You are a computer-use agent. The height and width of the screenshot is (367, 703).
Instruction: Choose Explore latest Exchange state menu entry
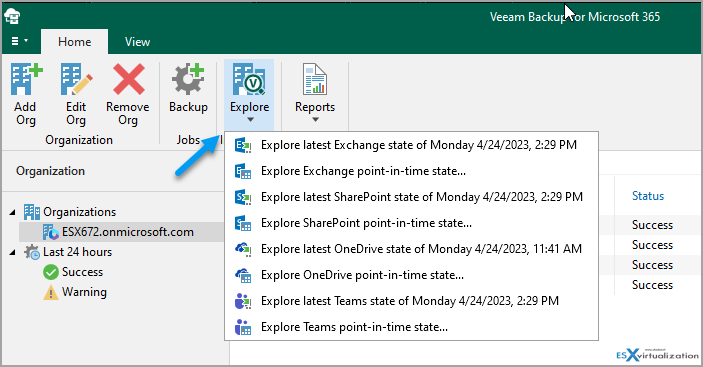[x=411, y=145]
